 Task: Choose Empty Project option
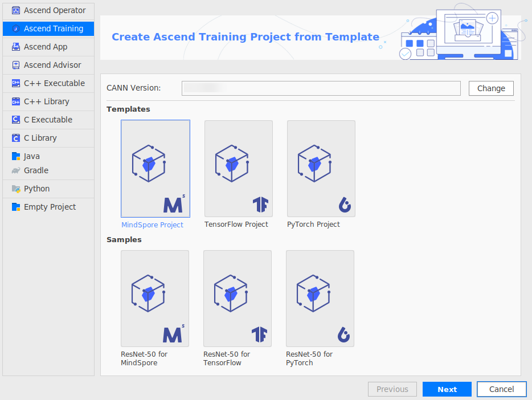click(x=48, y=207)
